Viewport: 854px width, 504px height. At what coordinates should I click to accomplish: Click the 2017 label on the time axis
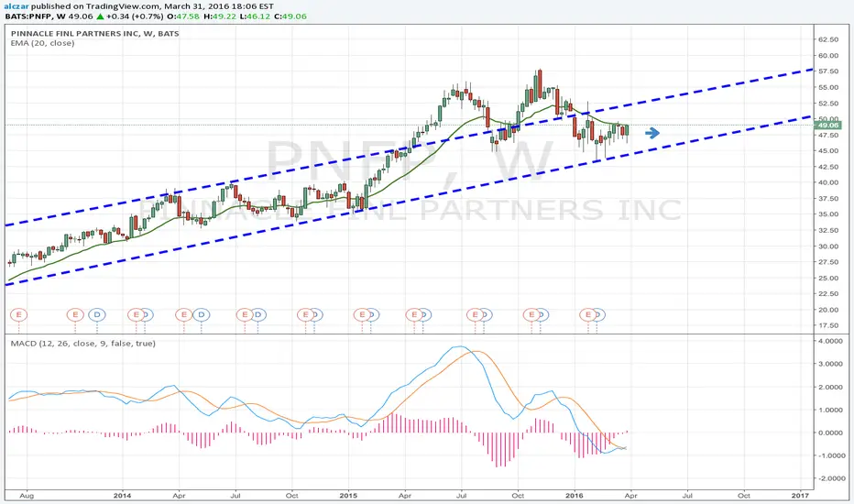(800, 495)
